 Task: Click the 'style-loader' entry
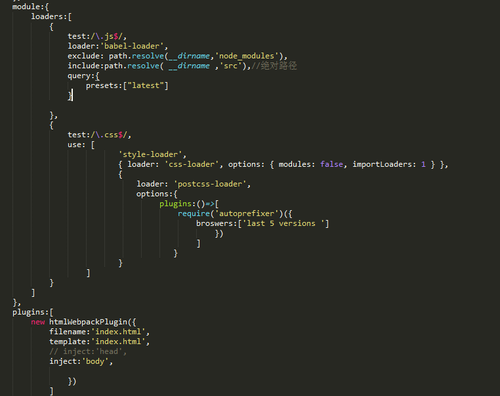150,154
